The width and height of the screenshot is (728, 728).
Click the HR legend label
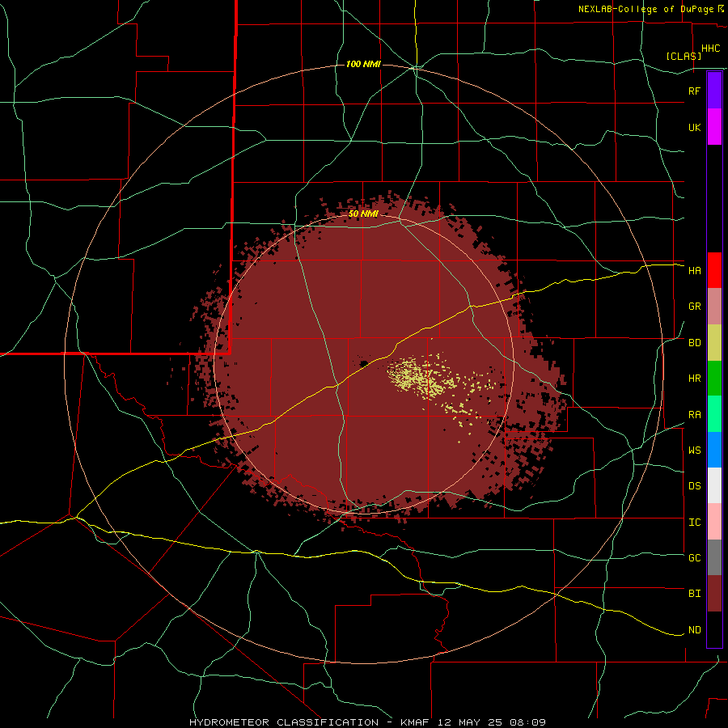pyautogui.click(x=694, y=379)
